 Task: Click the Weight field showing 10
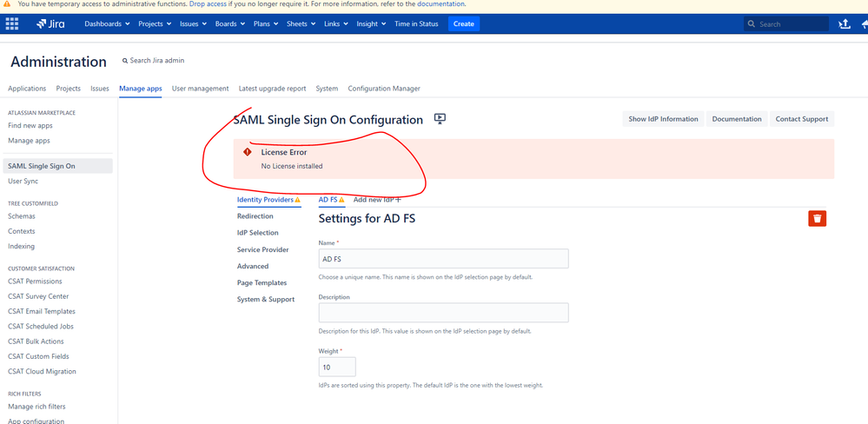pos(337,367)
